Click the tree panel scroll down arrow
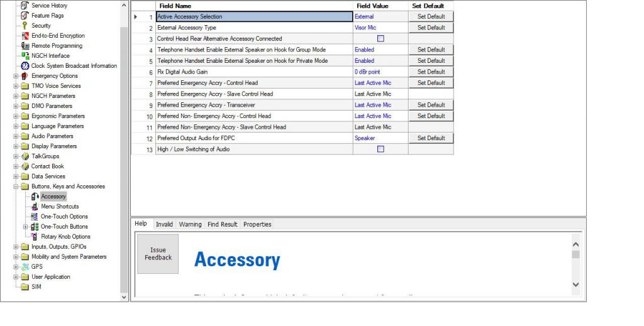This screenshot has width=644, height=326. point(124,297)
